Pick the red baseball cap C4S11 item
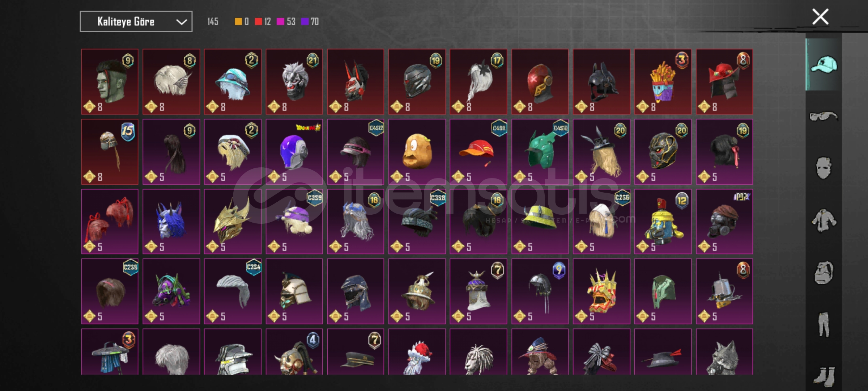 point(478,152)
